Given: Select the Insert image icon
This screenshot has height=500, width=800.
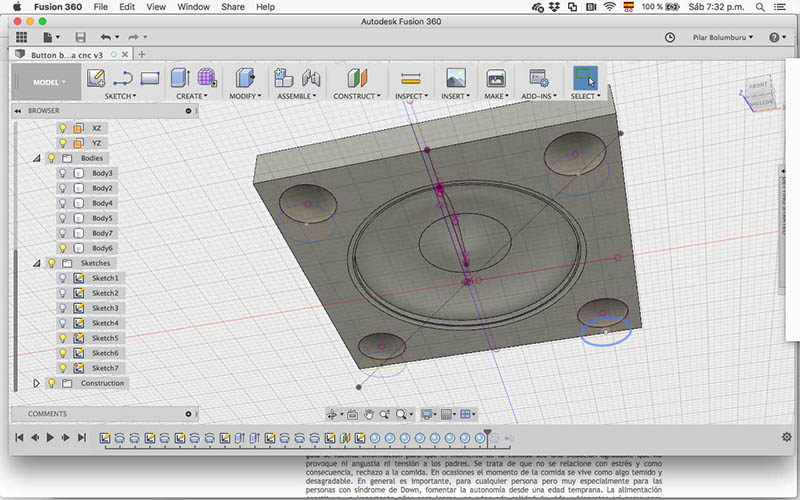Looking at the screenshot, I should click(456, 78).
